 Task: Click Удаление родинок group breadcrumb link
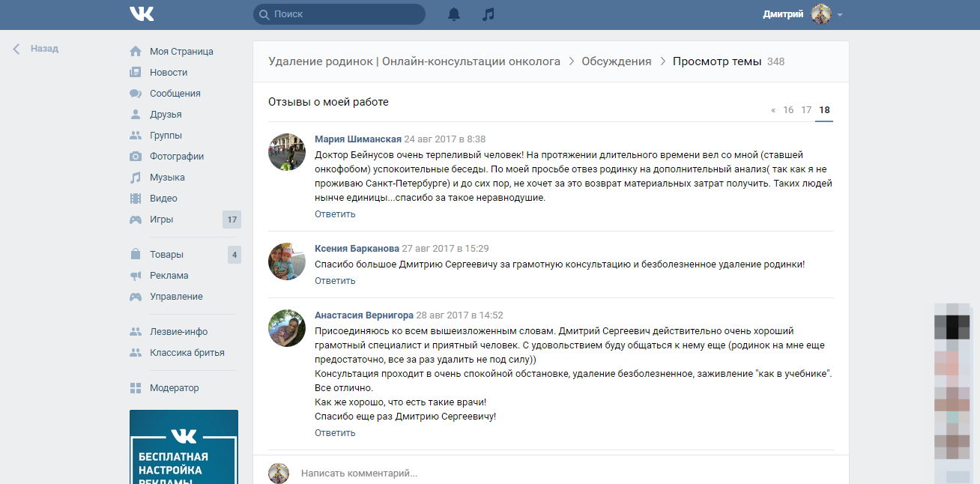tap(414, 61)
